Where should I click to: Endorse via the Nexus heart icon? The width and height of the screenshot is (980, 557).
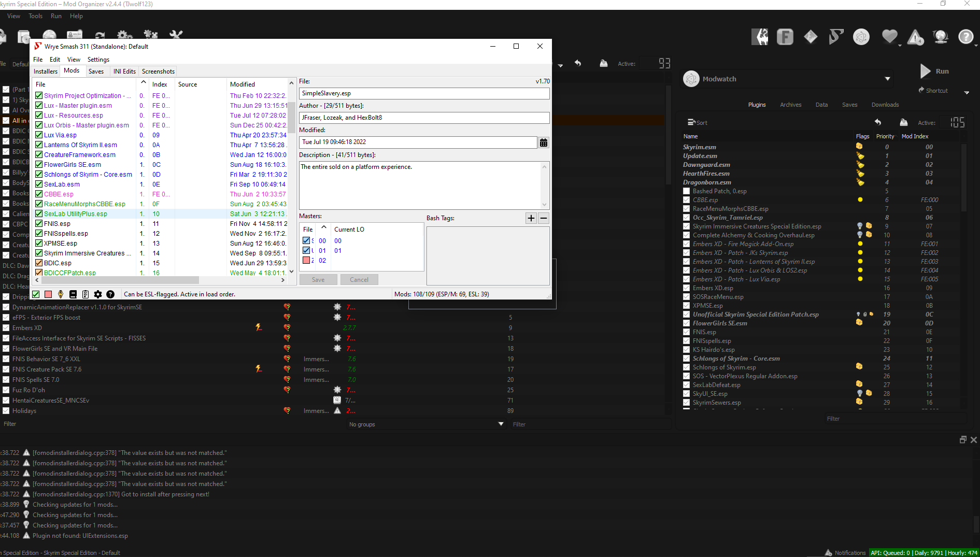pyautogui.click(x=890, y=37)
